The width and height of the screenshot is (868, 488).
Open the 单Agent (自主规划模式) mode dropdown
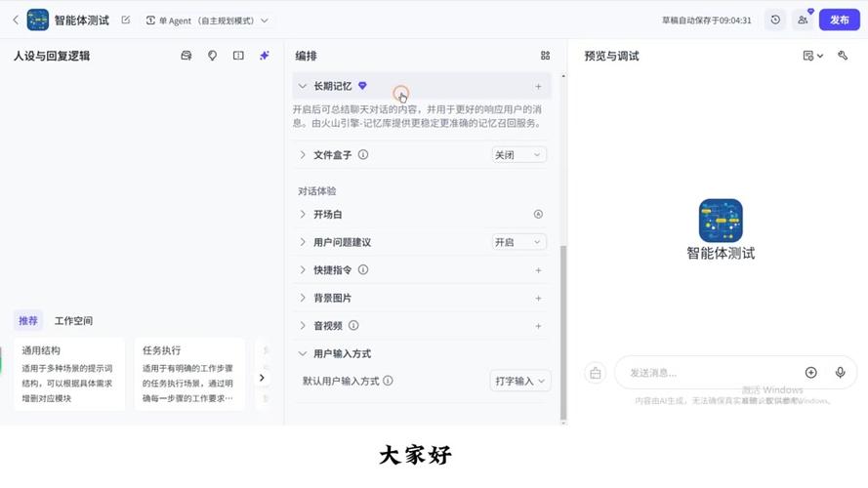208,20
